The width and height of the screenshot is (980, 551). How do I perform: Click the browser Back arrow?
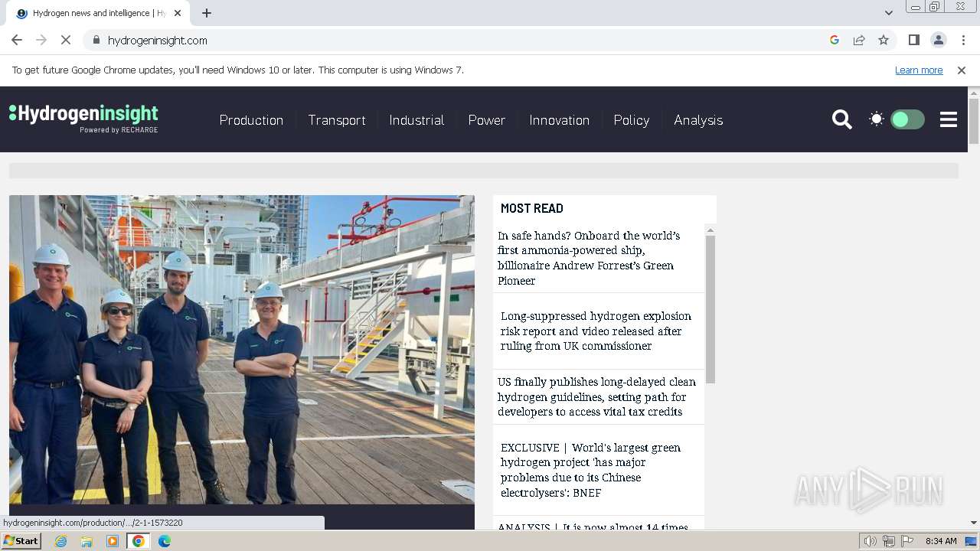17,40
